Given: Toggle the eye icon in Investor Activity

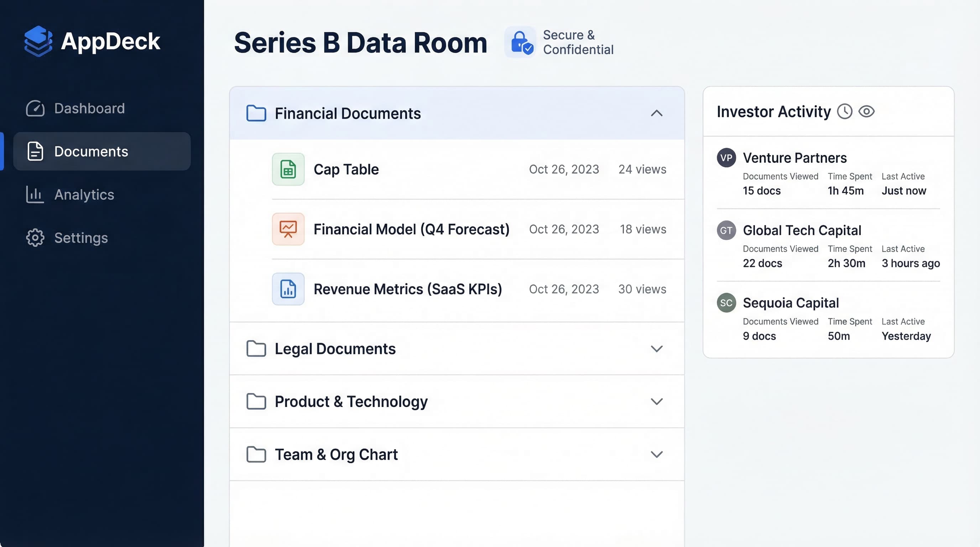Looking at the screenshot, I should (867, 111).
